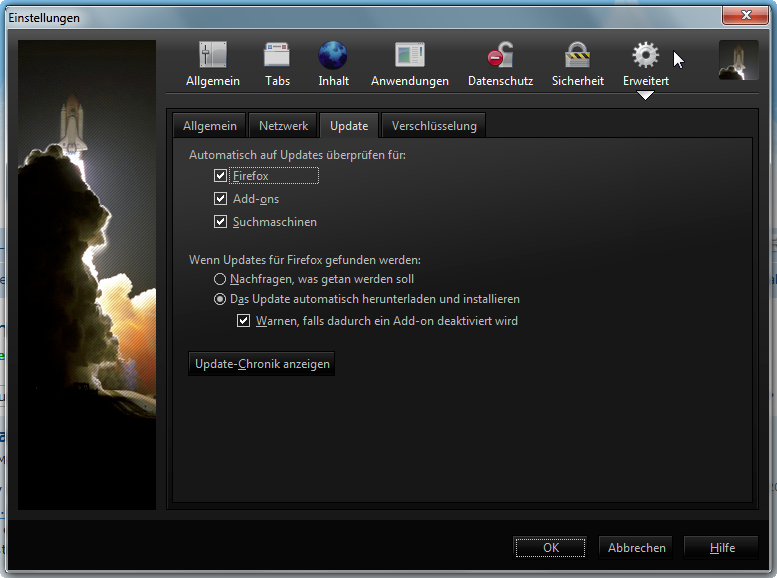777x578 pixels.
Task: Click Update-Chronik anzeigen button
Action: tap(262, 364)
